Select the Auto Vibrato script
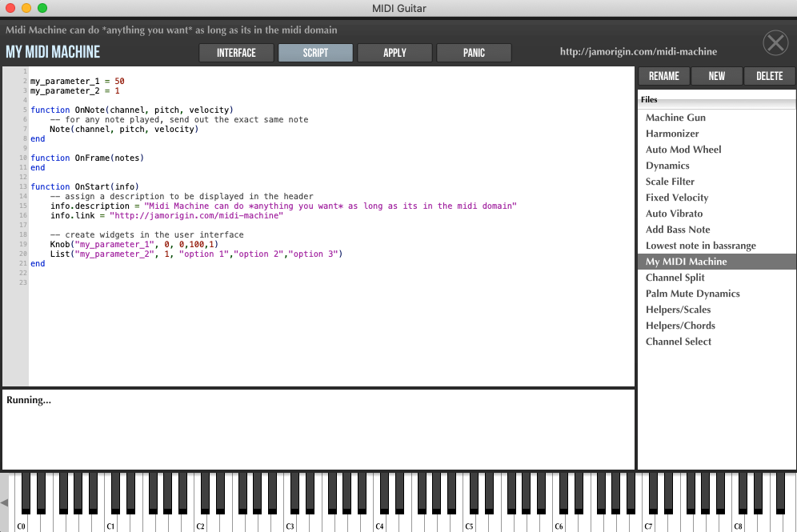This screenshot has width=797, height=532. [x=717, y=214]
